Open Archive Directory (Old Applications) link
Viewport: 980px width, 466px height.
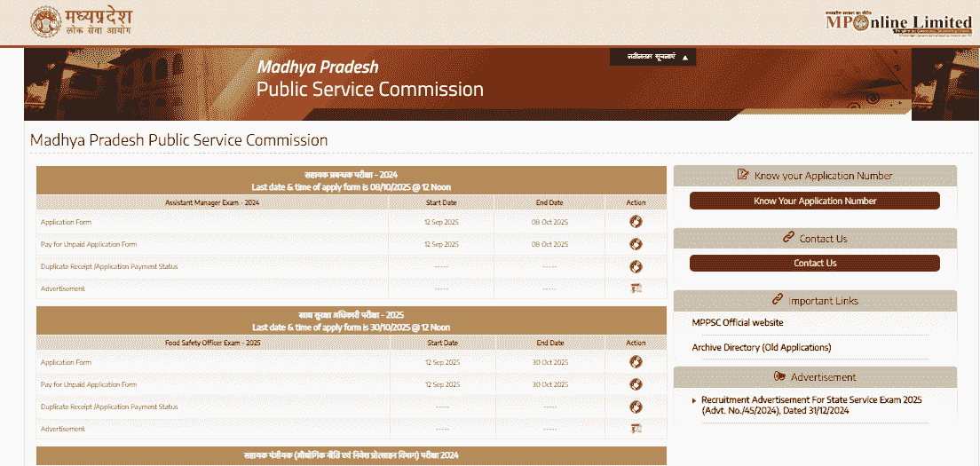pos(762,347)
